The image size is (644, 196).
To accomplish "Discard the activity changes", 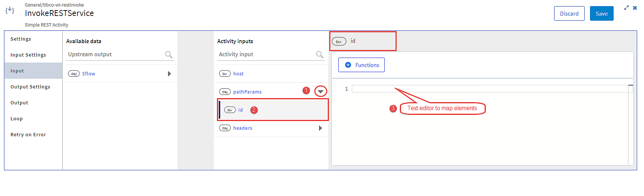I will coord(569,13).
